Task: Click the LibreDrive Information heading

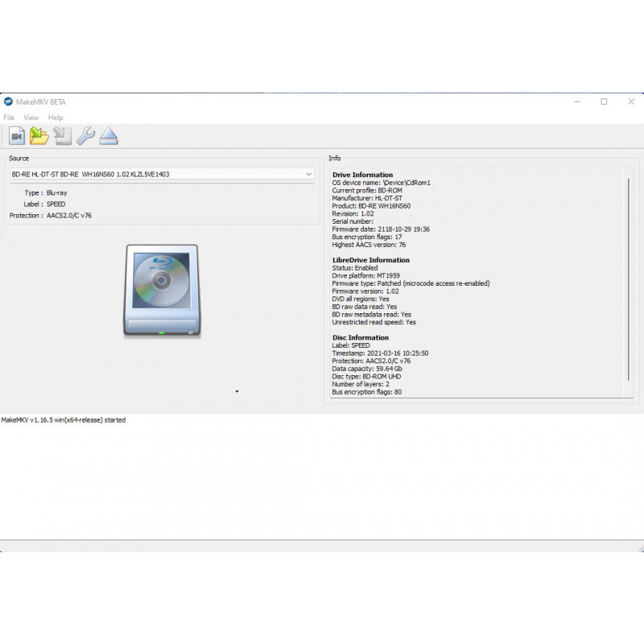Action: [x=371, y=260]
